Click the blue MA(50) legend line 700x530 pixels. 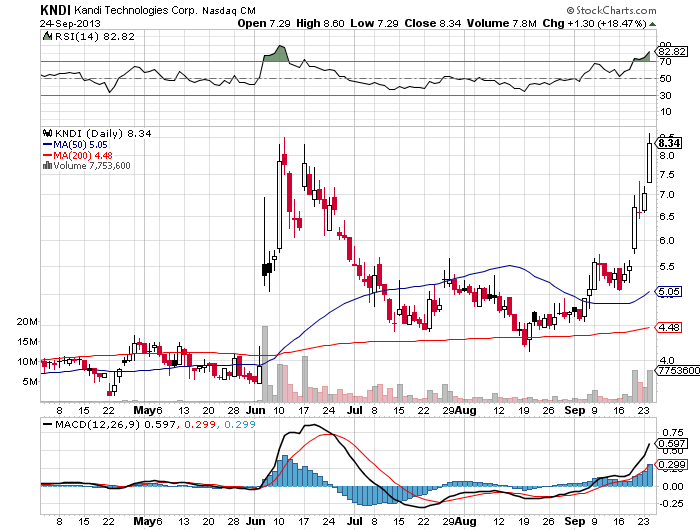[47, 145]
